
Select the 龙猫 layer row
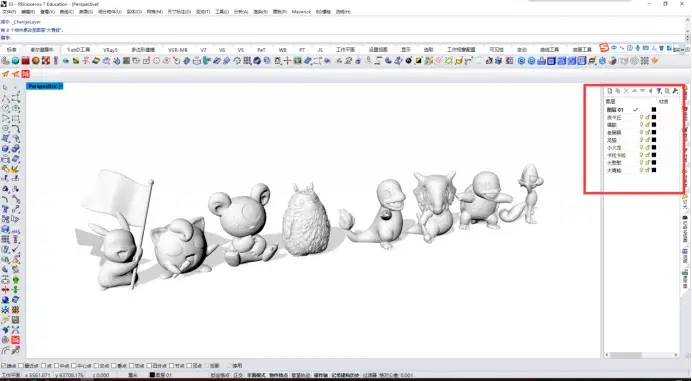pyautogui.click(x=642, y=140)
